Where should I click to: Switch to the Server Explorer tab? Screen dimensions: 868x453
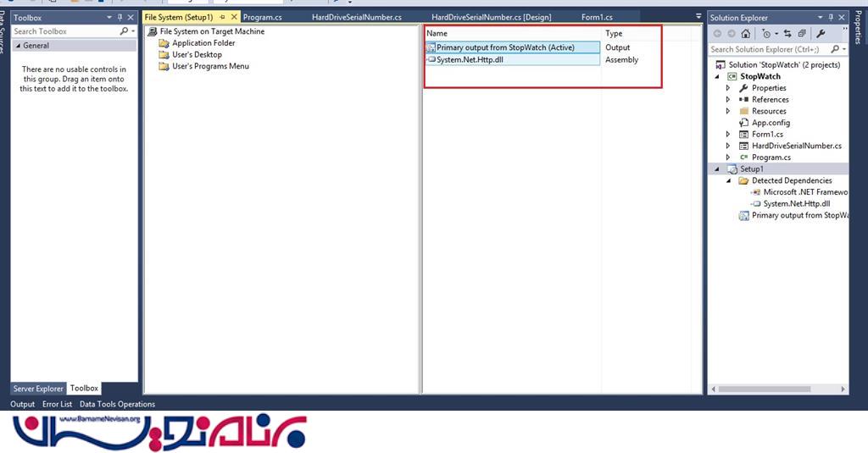click(x=38, y=389)
